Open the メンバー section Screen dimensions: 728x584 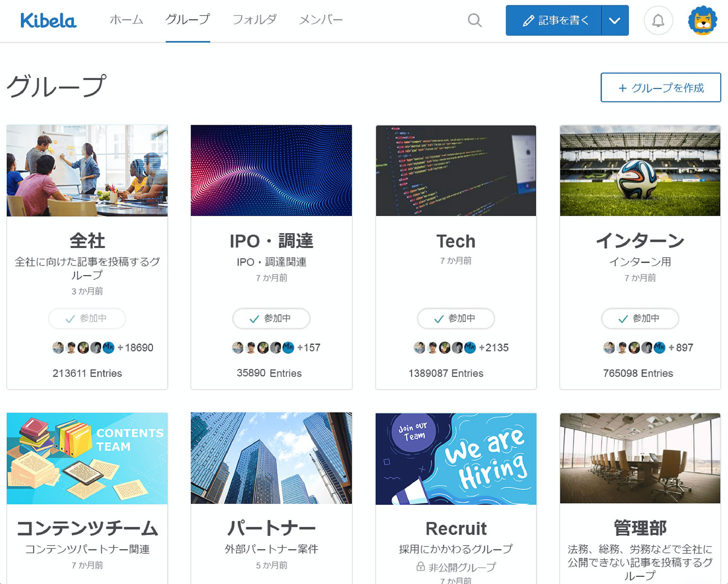click(320, 20)
